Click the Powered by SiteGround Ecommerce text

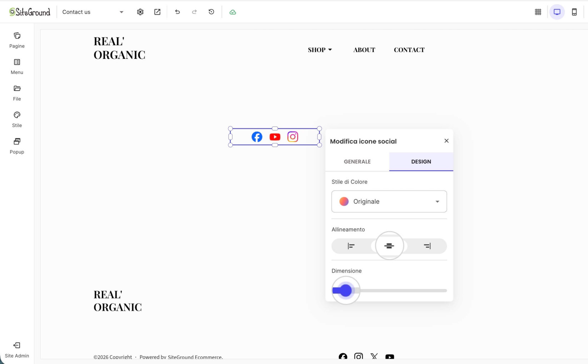click(x=181, y=357)
